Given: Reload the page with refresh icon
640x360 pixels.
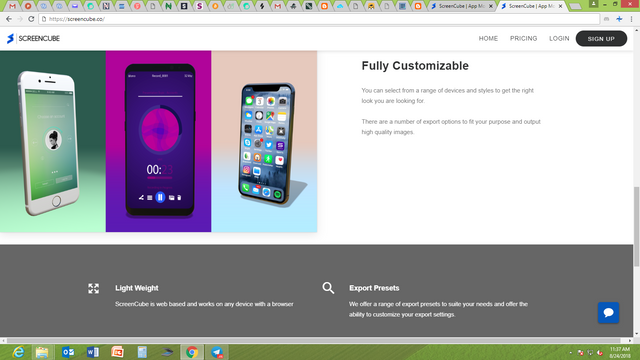Looking at the screenshot, I should click(31, 19).
